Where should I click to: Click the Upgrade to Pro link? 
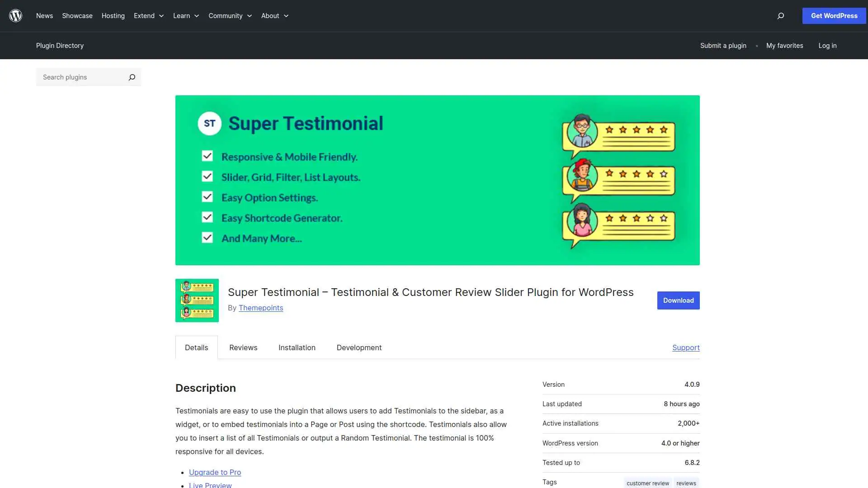215,472
